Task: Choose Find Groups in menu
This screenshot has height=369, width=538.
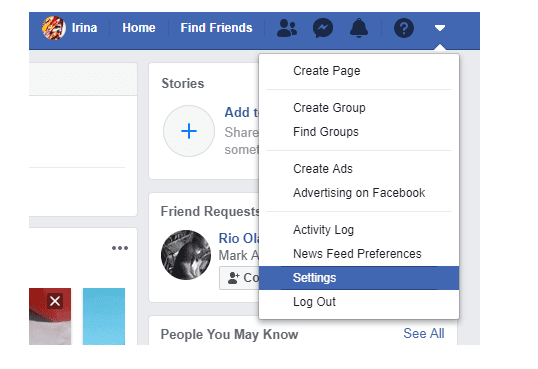Action: click(359, 132)
